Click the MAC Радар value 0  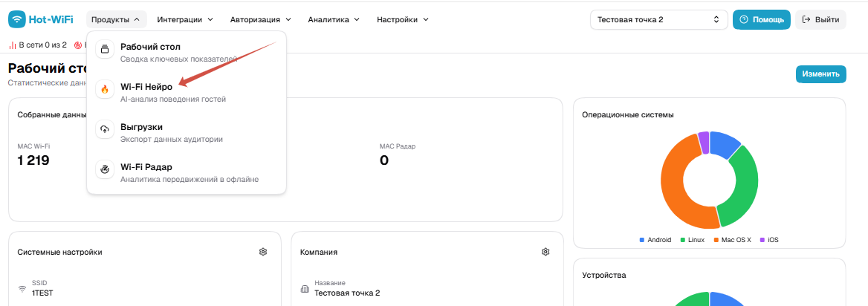[383, 160]
